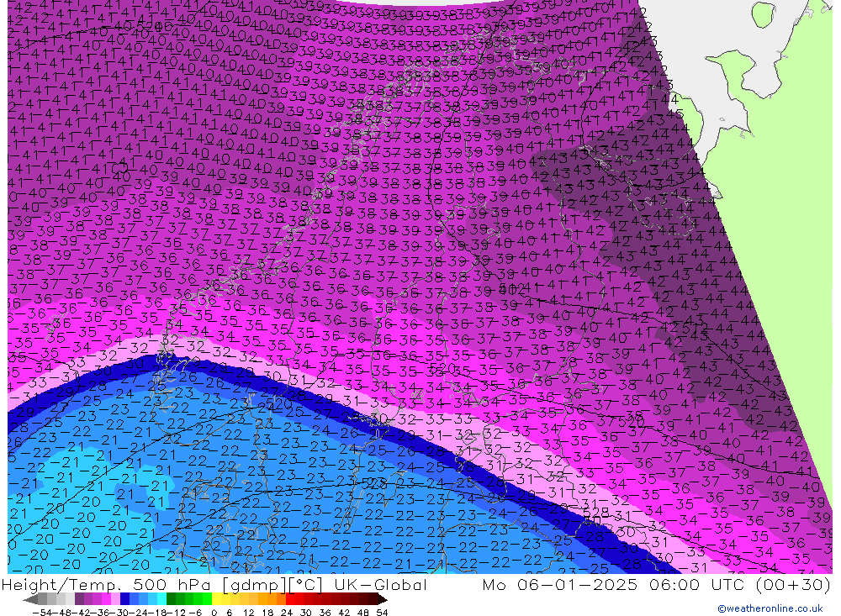Click the left gray arrow of the color legend

click(x=30, y=600)
